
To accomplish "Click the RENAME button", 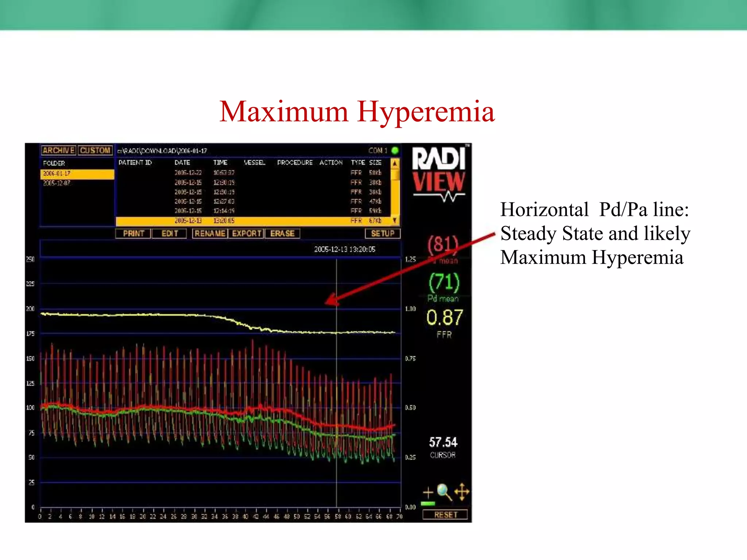I will point(210,233).
